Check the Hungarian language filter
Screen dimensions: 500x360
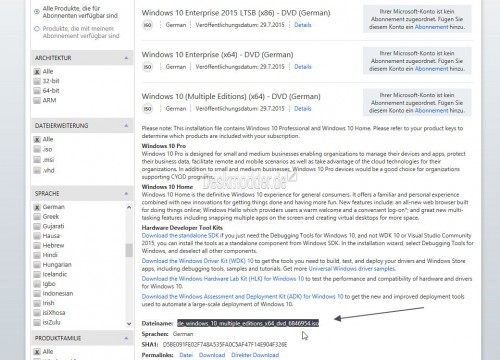click(37, 265)
